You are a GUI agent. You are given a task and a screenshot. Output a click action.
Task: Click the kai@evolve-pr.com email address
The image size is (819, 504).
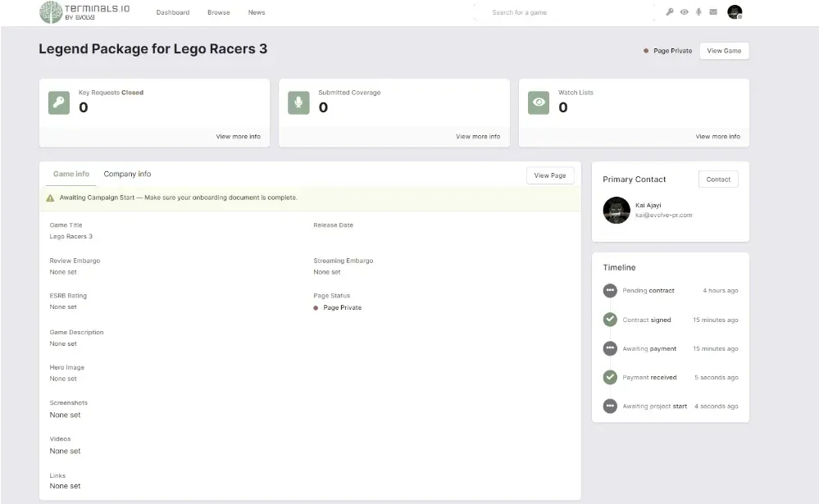[664, 216]
